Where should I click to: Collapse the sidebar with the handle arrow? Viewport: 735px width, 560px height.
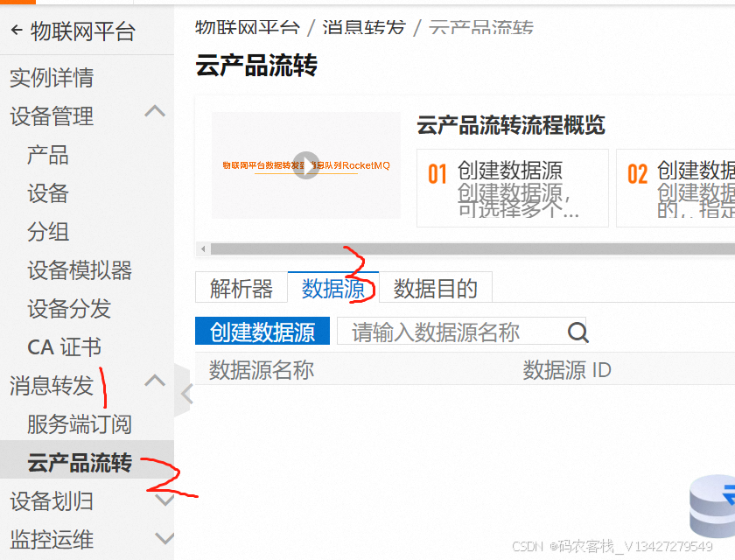click(x=186, y=394)
